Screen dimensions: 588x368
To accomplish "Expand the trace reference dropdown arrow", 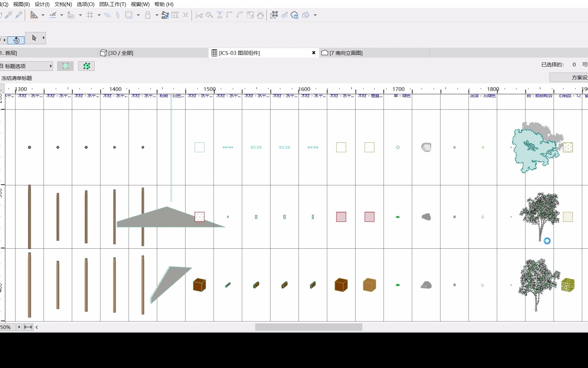I will coord(138,15).
